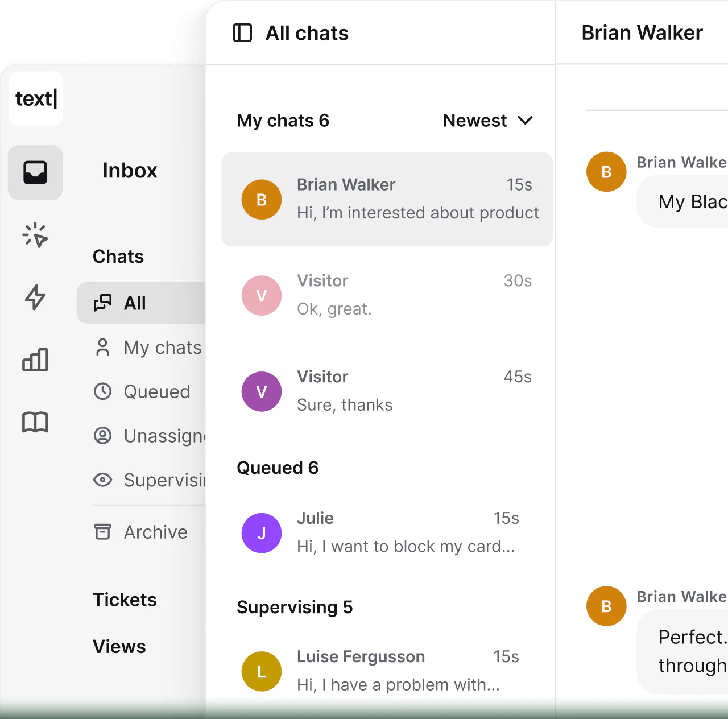This screenshot has width=728, height=719.
Task: Open the lightning bolt automation icon
Action: click(35, 297)
